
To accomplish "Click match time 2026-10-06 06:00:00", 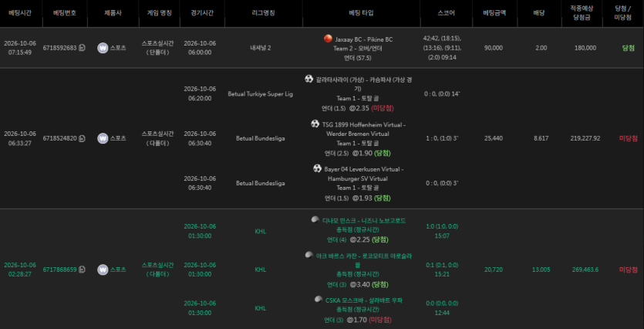I will tap(200, 48).
